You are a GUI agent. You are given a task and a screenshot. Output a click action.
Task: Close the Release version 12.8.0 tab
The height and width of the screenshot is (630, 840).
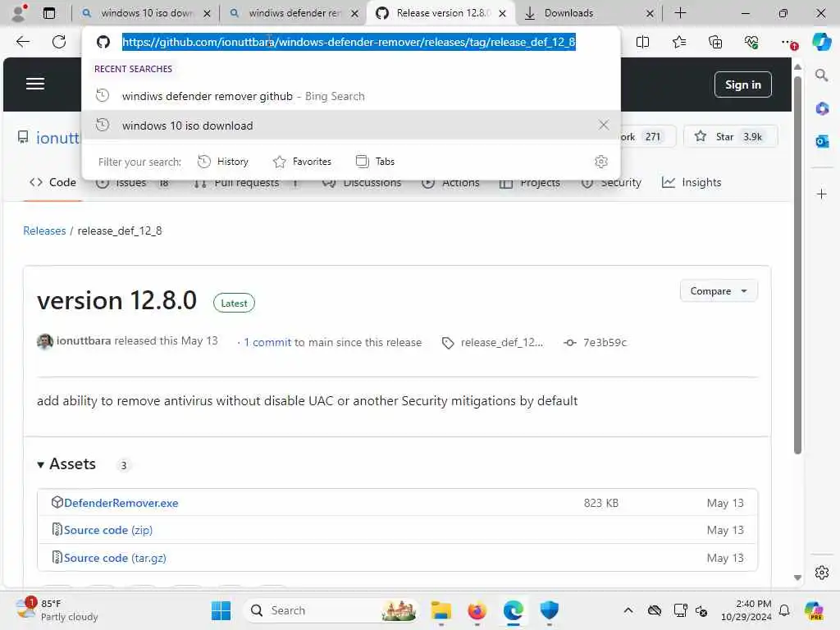[x=503, y=13]
